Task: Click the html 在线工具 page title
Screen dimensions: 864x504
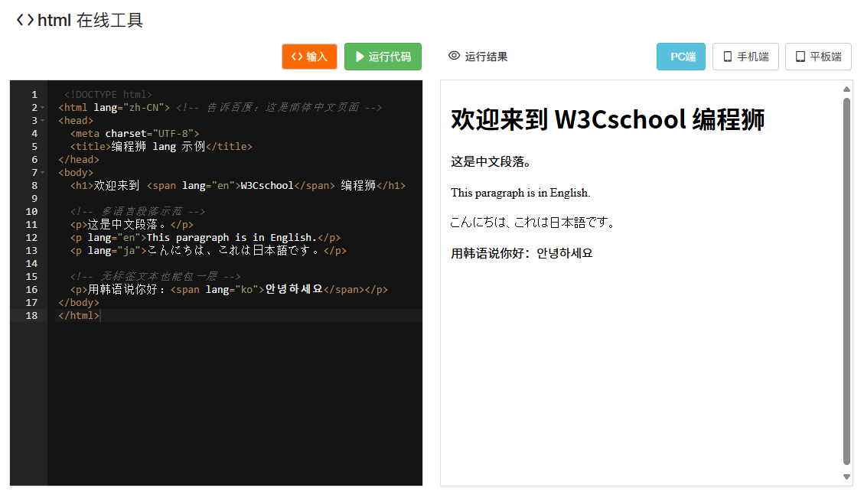Action: [90, 21]
